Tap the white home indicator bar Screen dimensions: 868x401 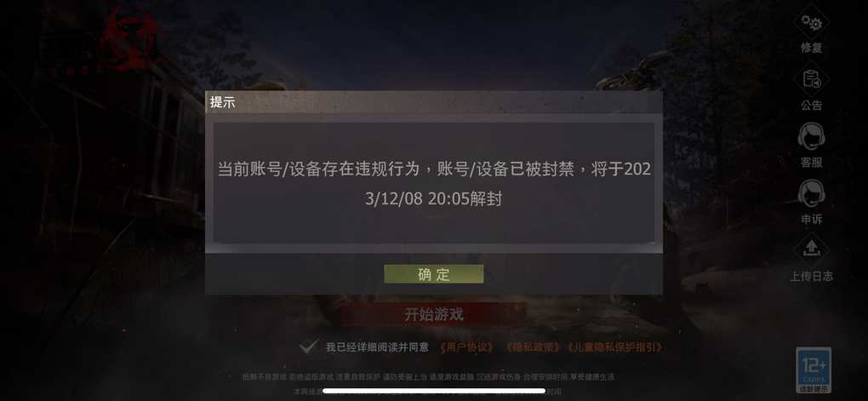(434, 391)
